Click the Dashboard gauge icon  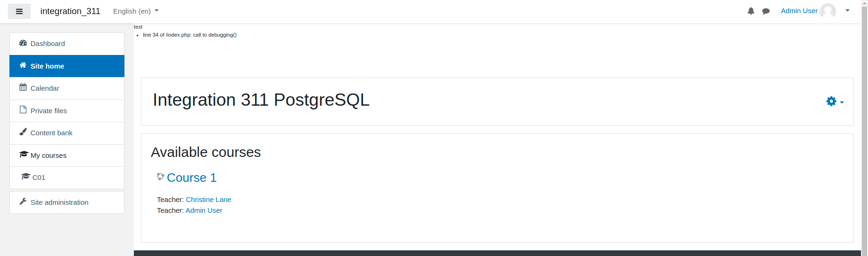pyautogui.click(x=23, y=43)
